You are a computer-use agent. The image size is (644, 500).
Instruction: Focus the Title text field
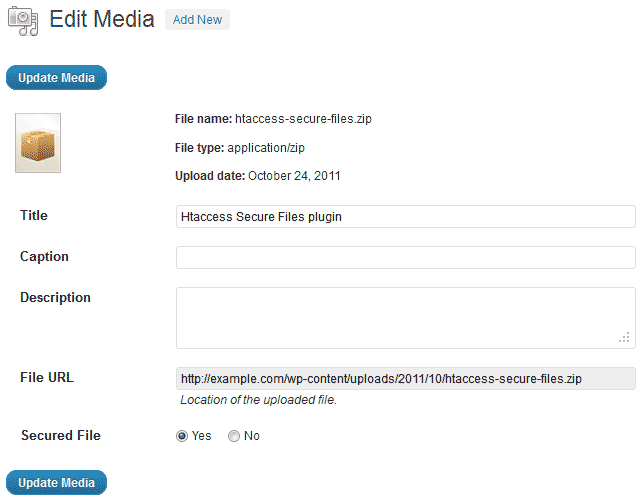pyautogui.click(x=405, y=216)
